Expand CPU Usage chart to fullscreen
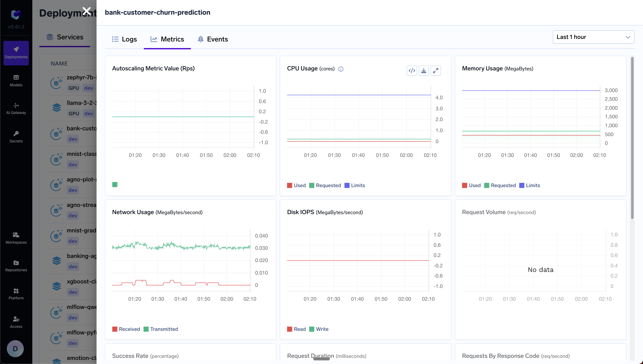 coord(435,71)
